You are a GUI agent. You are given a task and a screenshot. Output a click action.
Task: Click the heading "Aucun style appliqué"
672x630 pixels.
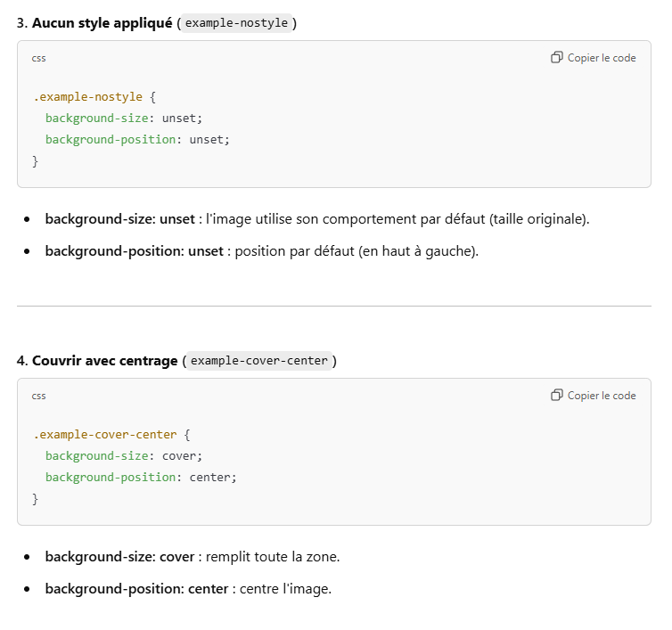click(x=102, y=23)
